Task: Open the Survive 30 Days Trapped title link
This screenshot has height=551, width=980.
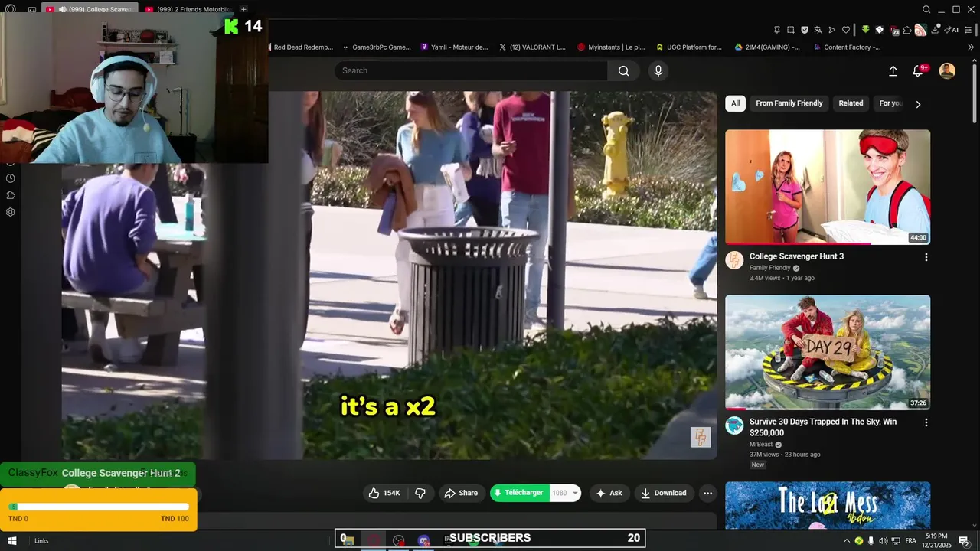Action: pyautogui.click(x=823, y=427)
